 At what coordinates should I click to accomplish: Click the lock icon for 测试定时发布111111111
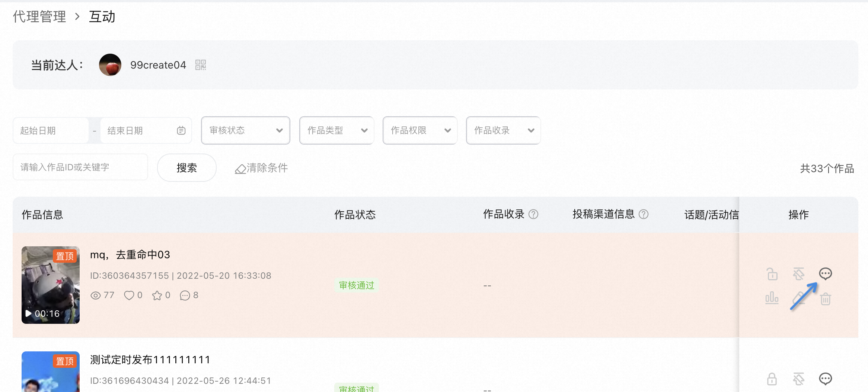772,379
